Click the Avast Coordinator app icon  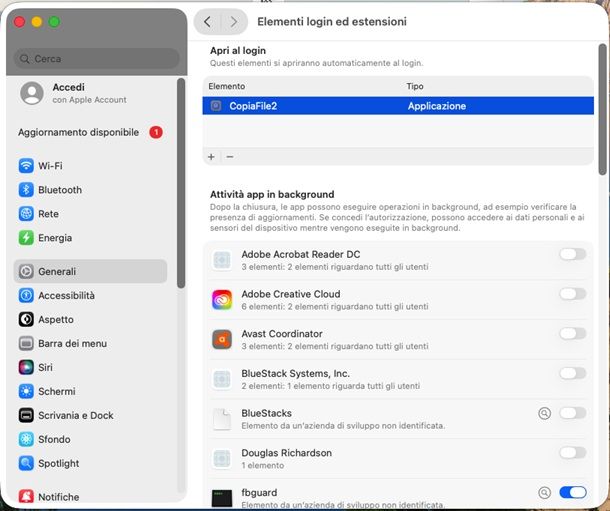pyautogui.click(x=222, y=340)
